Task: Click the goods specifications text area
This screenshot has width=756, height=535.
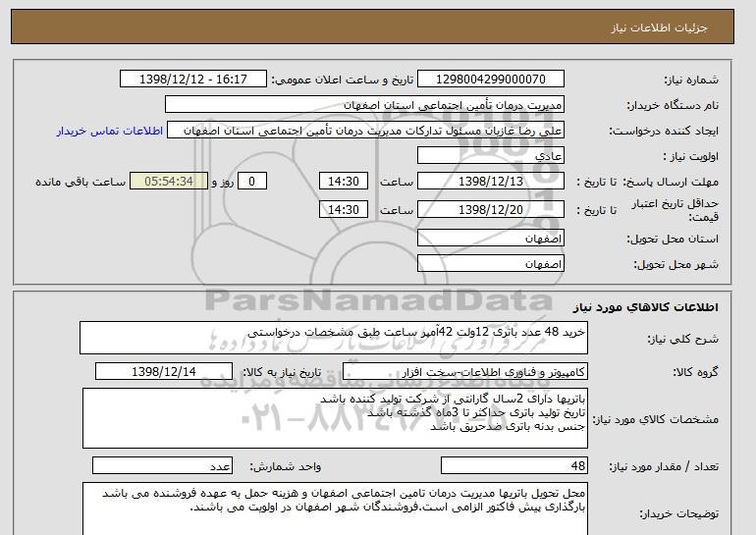Action: click(x=335, y=418)
